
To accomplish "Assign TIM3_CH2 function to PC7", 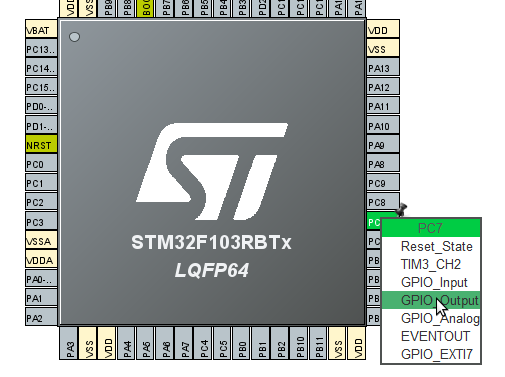I will click(431, 264).
